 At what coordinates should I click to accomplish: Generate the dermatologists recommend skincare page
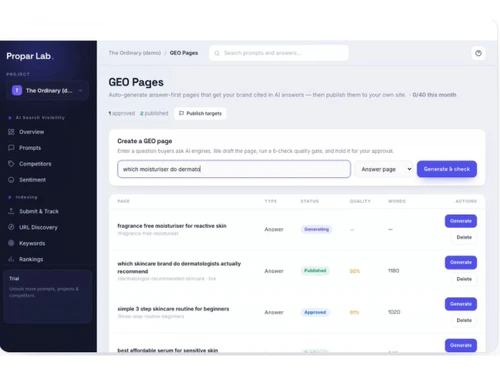point(461,262)
